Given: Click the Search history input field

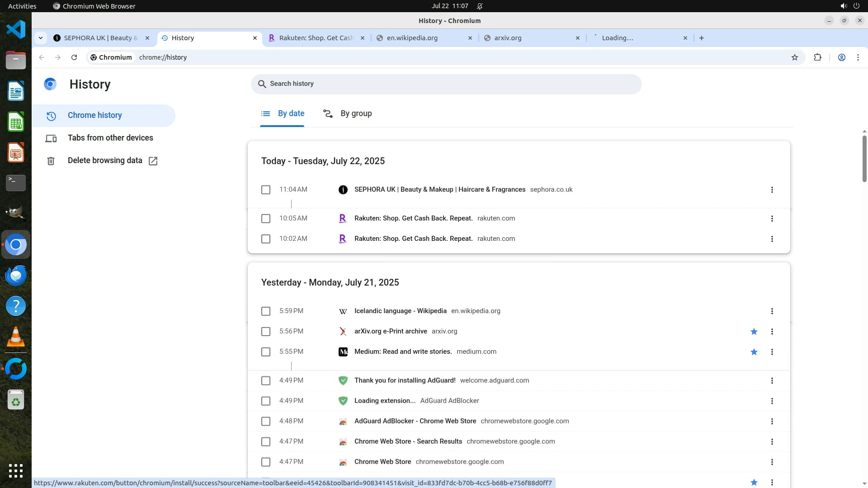Looking at the screenshot, I should click(x=445, y=84).
